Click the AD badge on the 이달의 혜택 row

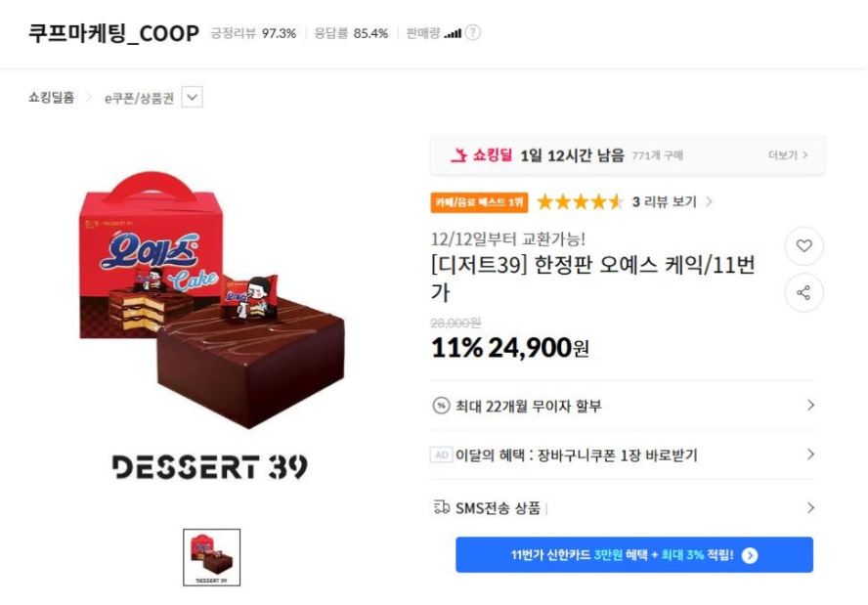pyautogui.click(x=441, y=455)
